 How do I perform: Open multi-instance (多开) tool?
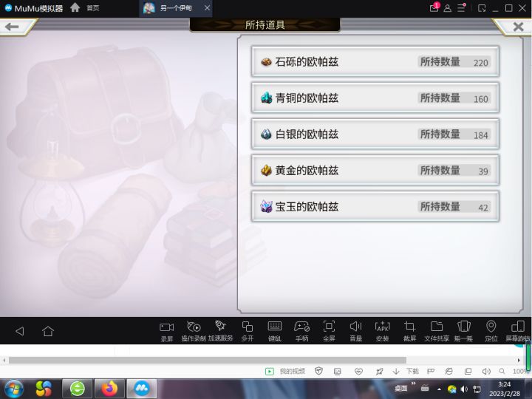(248, 331)
